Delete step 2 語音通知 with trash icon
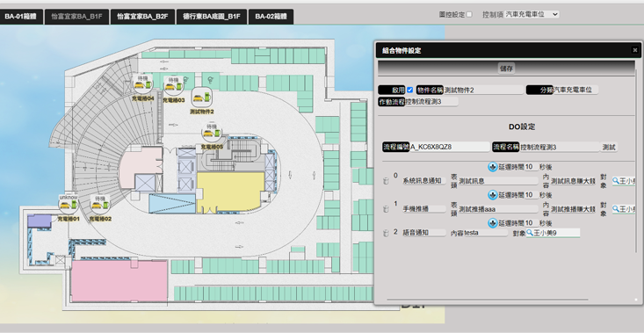 385,233
